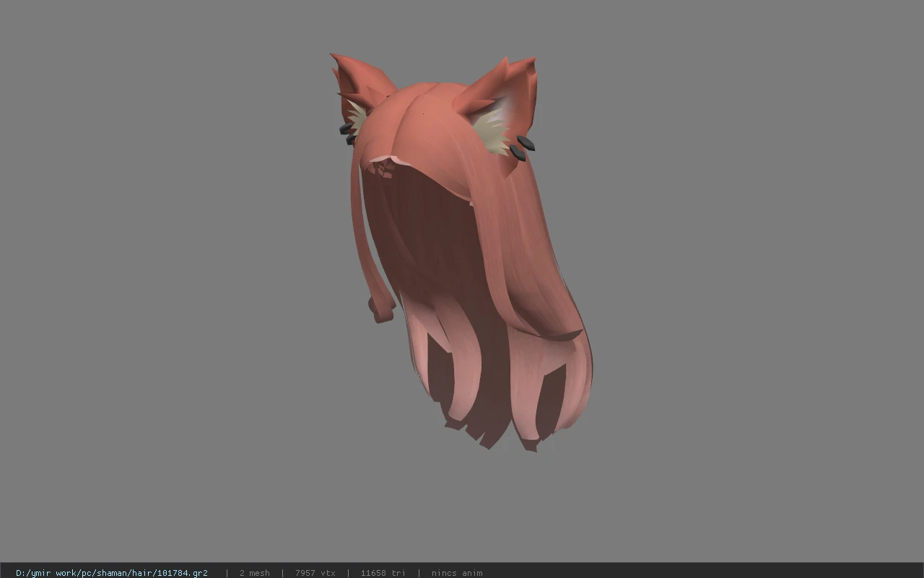Click the file path D:/ymir work/pc/shaman/hair/101784.gr2

112,572
